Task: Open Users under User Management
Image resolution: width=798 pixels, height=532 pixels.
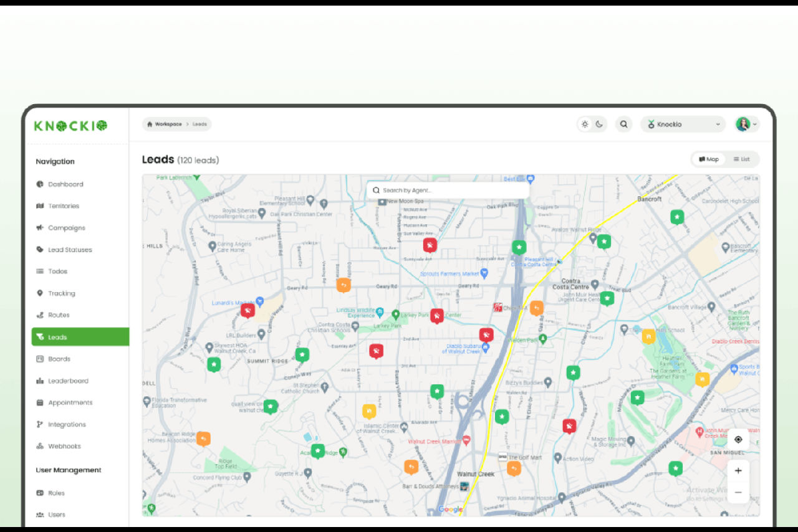Action: point(57,515)
